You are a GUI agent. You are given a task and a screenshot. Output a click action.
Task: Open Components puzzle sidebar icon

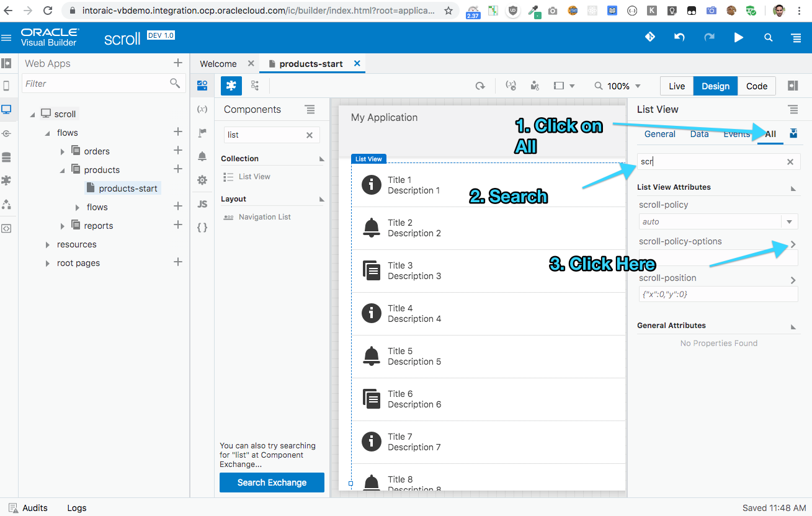click(7, 180)
